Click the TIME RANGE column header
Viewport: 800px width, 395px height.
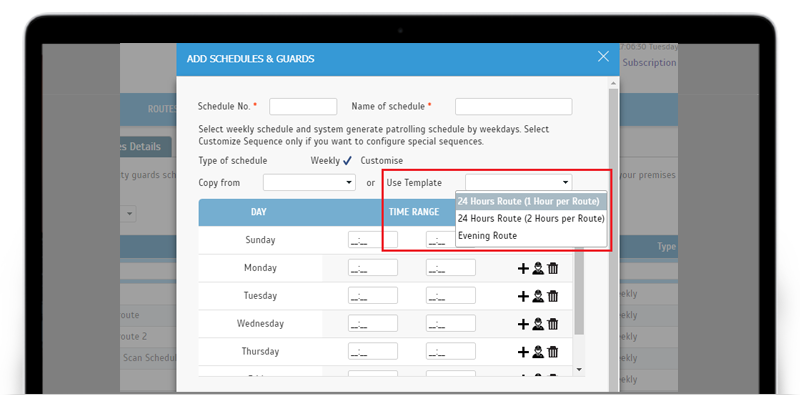click(414, 212)
